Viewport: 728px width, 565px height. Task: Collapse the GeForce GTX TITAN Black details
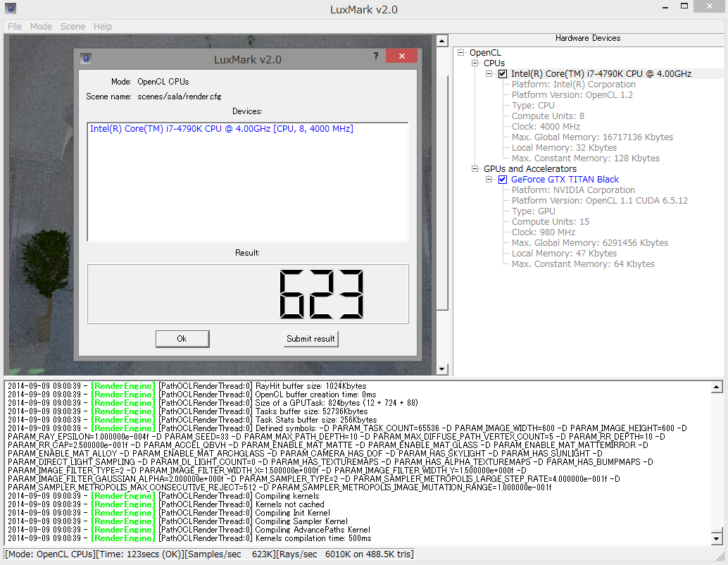pos(489,180)
